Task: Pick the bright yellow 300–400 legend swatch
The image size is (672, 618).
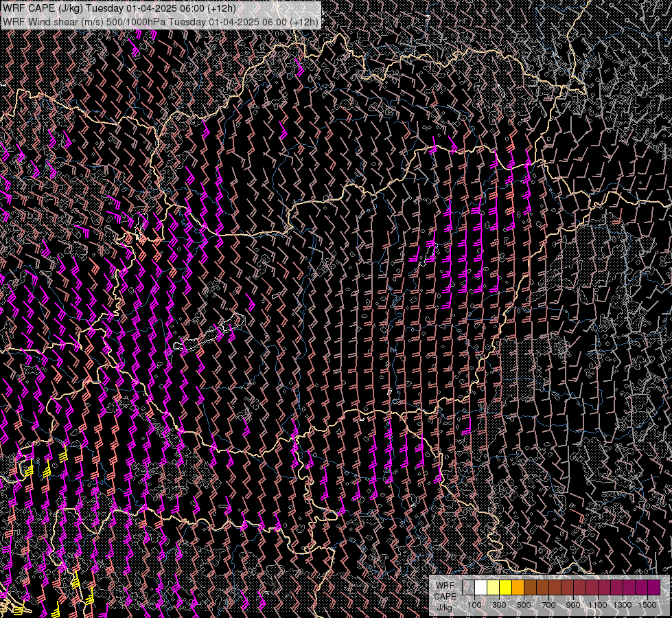Action: pos(506,587)
